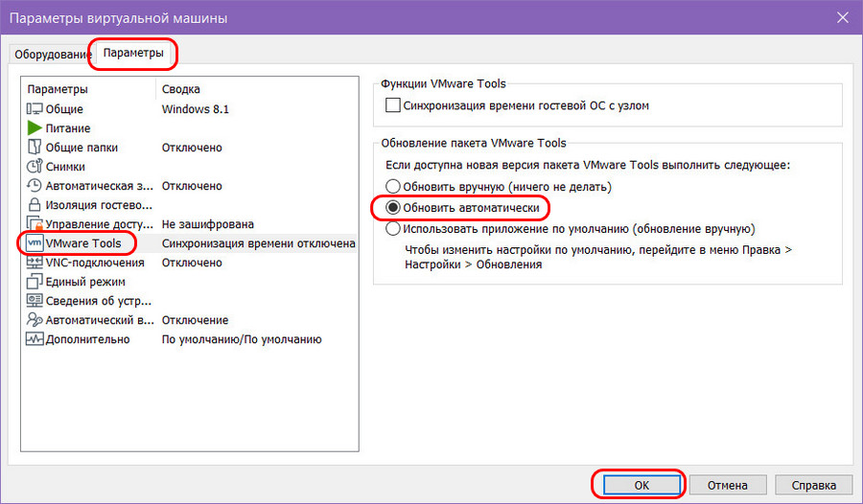This screenshot has width=863, height=504.
Task: Open help via Справка button
Action: (813, 485)
